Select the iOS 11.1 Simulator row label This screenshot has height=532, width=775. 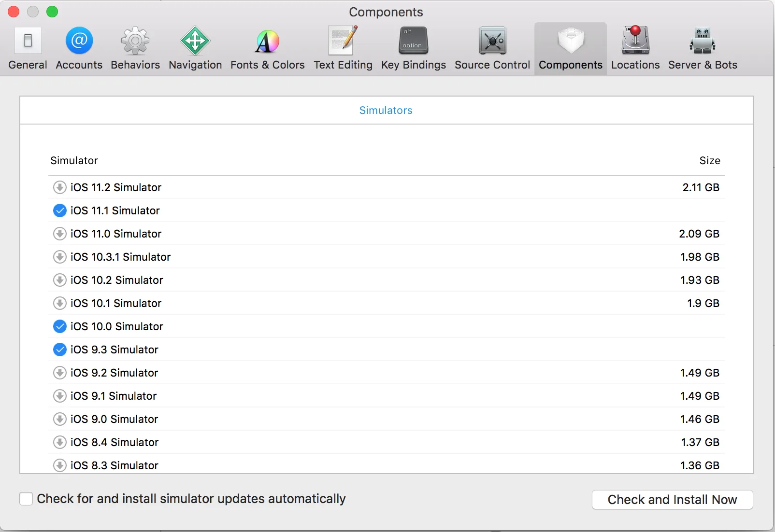(115, 210)
